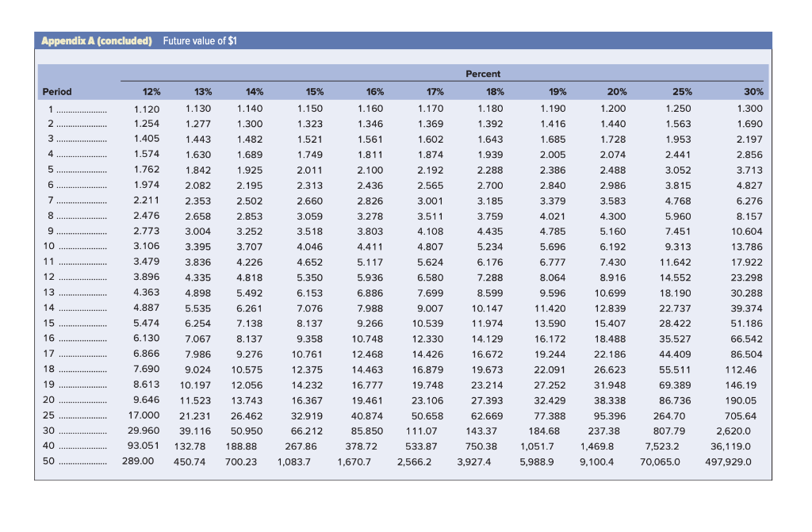Click the value 17.000 in the 12% column

pyautogui.click(x=144, y=415)
